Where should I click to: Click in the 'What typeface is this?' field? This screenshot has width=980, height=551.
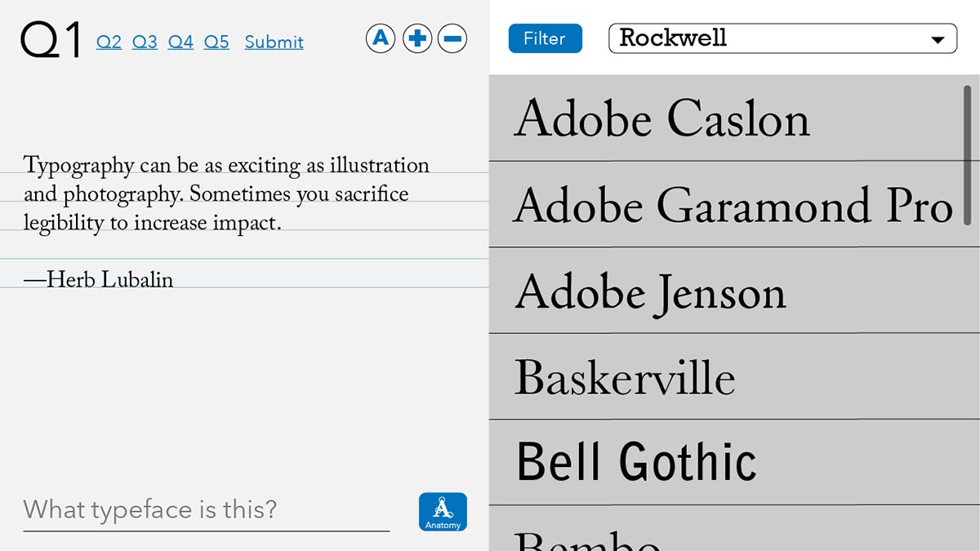[206, 512]
